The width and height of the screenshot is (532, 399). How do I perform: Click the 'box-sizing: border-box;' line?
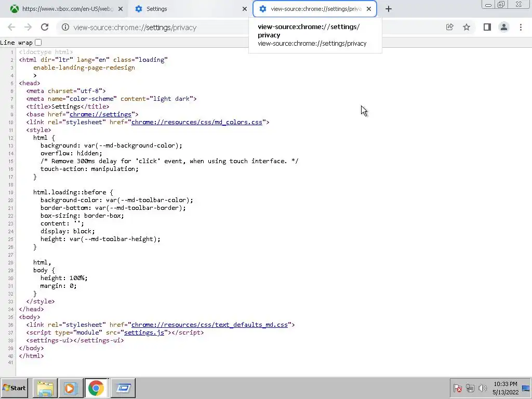[x=82, y=216]
